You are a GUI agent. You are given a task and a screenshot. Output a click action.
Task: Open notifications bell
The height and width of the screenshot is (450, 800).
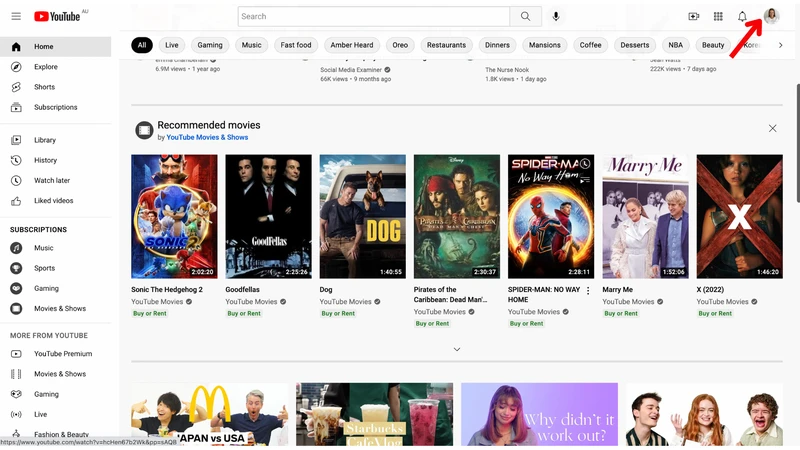point(742,16)
